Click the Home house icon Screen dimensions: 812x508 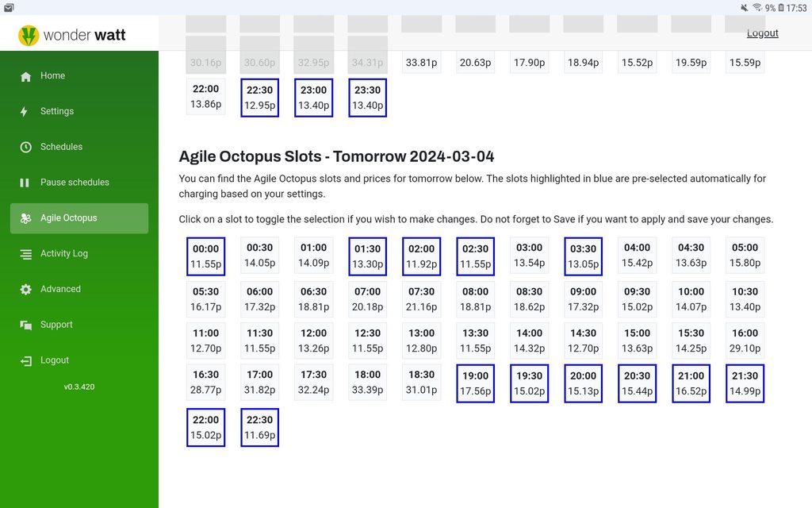(x=25, y=76)
